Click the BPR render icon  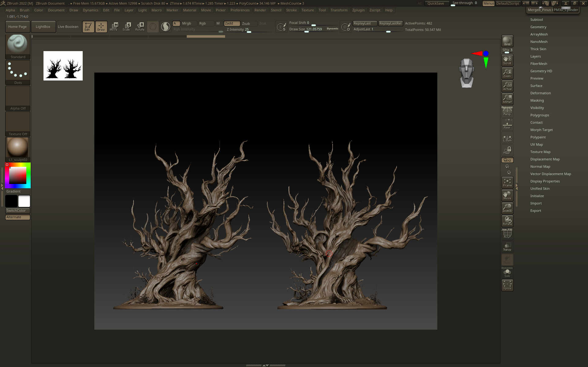pos(507,41)
